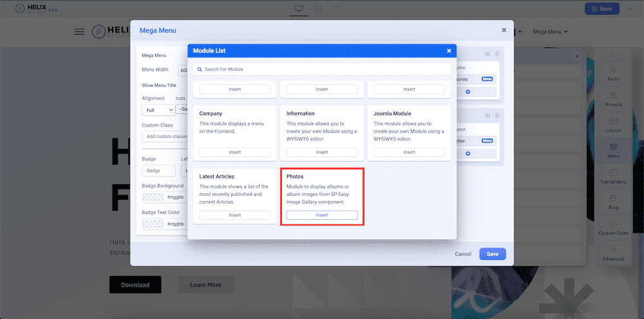Open column layout grid for Newsletter row
644x319 pixels.
488,116
